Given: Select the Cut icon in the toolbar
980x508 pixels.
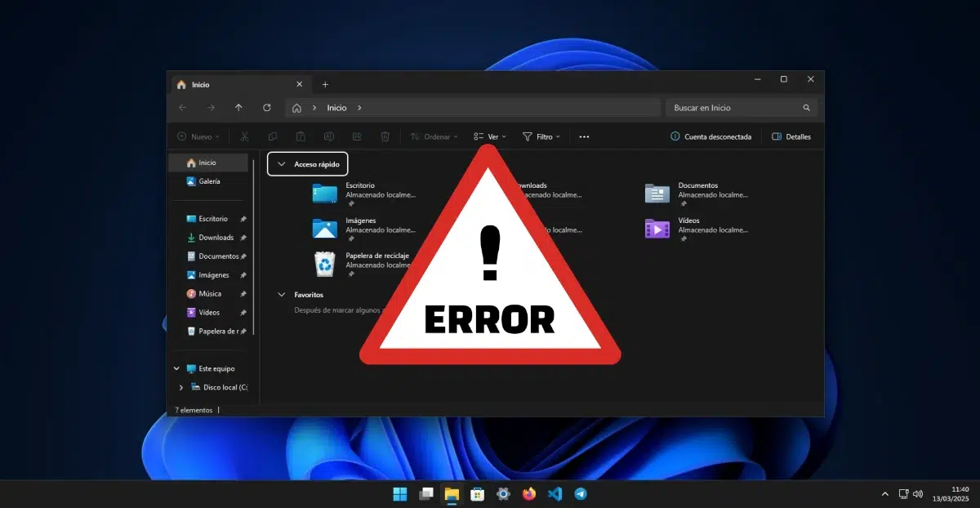Looking at the screenshot, I should tap(245, 136).
